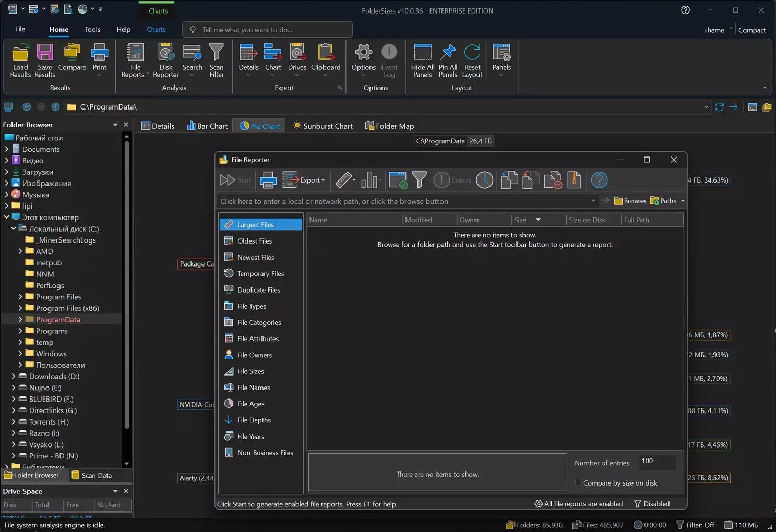Screen dimensions: 776x532
Task: Click the File Reporter print icon
Action: (268, 180)
